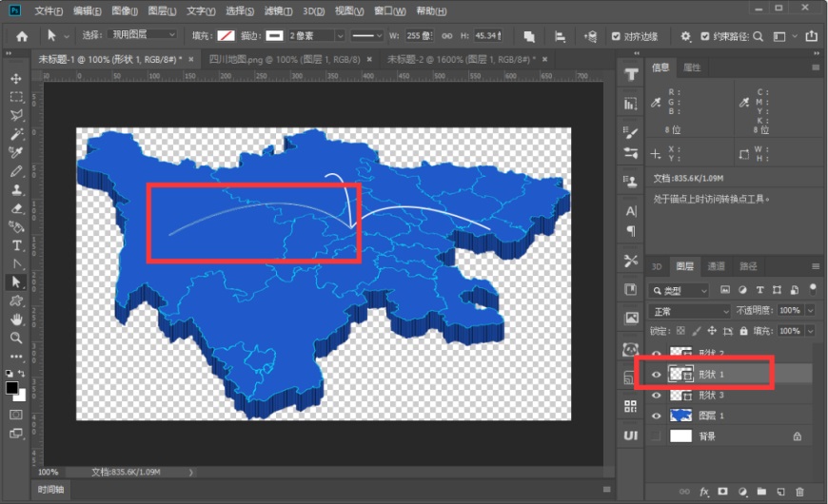Hide the 图层 1 layer
Viewport: 828px width, 504px height.
click(657, 416)
